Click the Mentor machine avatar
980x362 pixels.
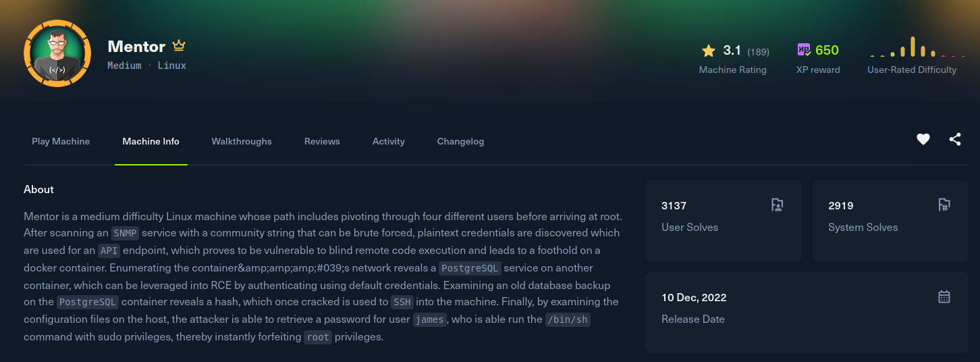pos(57,53)
